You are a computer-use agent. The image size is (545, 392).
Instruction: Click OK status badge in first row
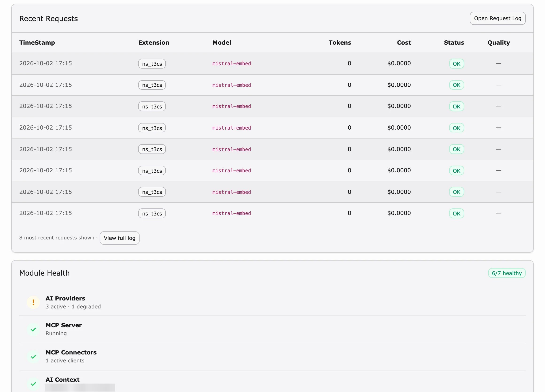click(457, 64)
